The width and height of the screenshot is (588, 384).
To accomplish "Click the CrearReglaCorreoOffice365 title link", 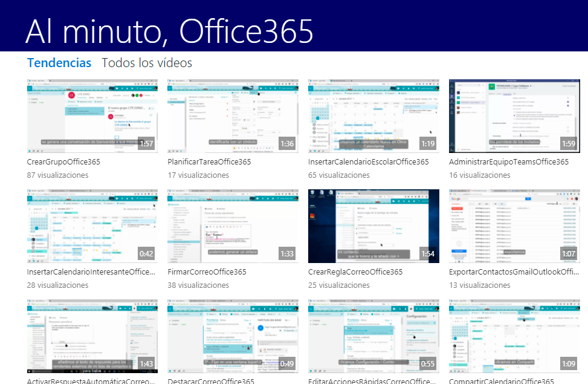I will [355, 272].
